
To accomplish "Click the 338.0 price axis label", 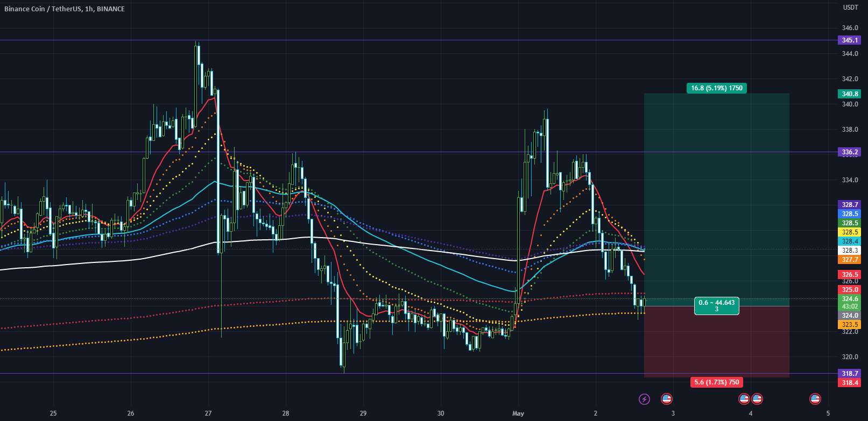I will [x=850, y=130].
